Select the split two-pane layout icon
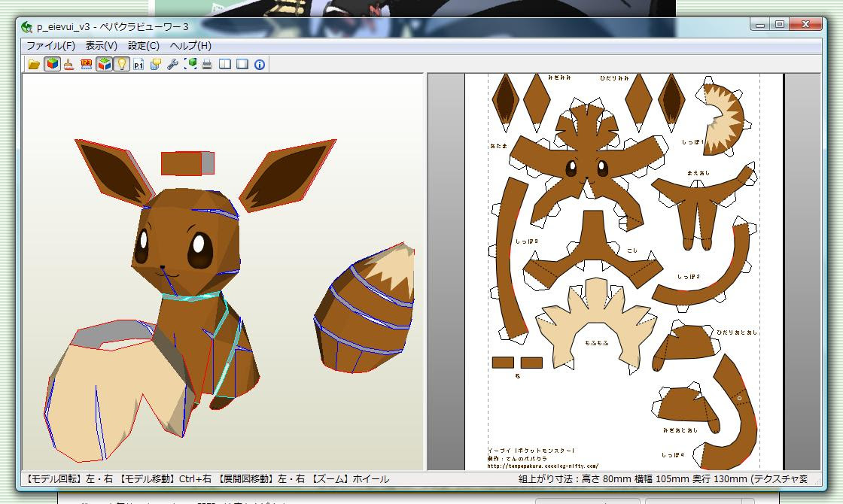Image resolution: width=843 pixels, height=504 pixels. (x=225, y=65)
